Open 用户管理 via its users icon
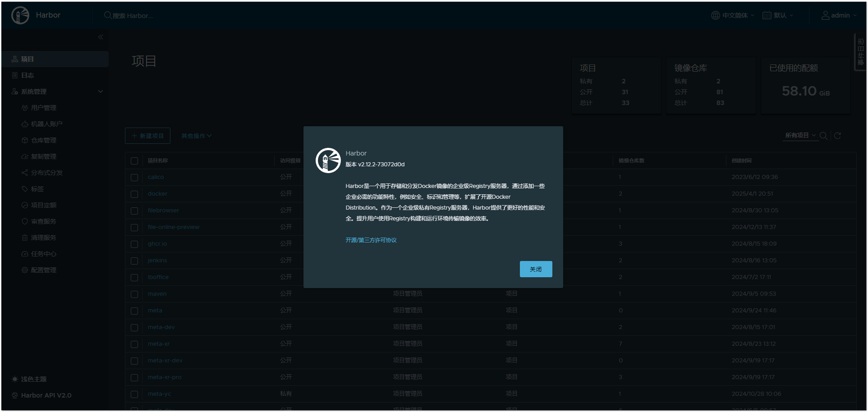This screenshot has width=868, height=412. pos(25,108)
